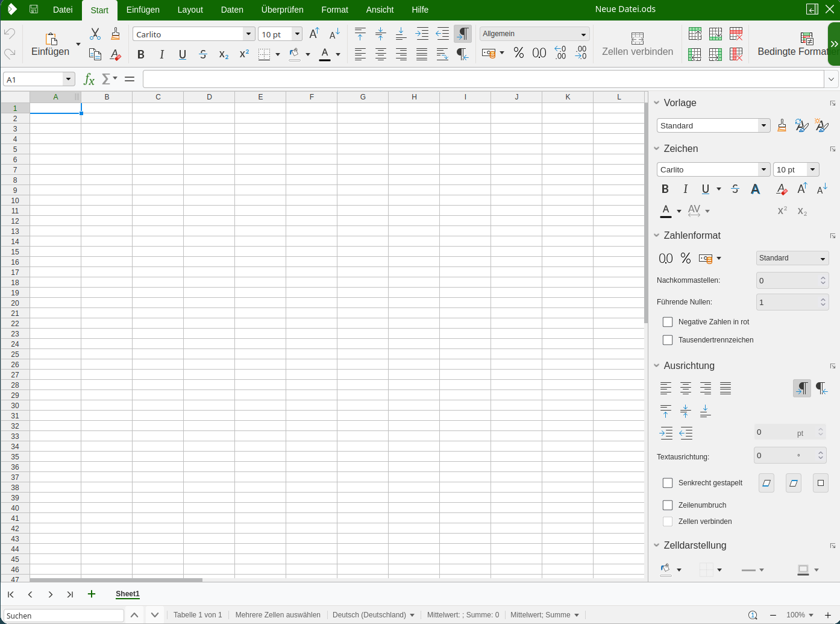Enable the Zeilenumbruch checkbox
Screen dimensions: 840x624
[668, 505]
